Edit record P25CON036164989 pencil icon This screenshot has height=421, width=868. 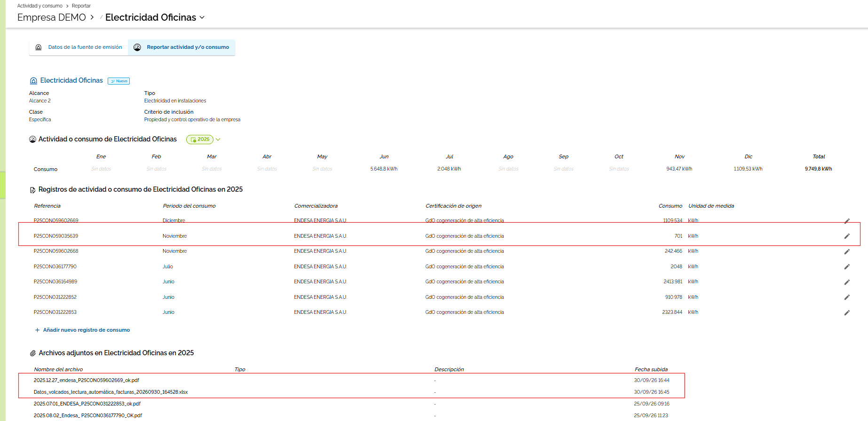[x=847, y=282]
